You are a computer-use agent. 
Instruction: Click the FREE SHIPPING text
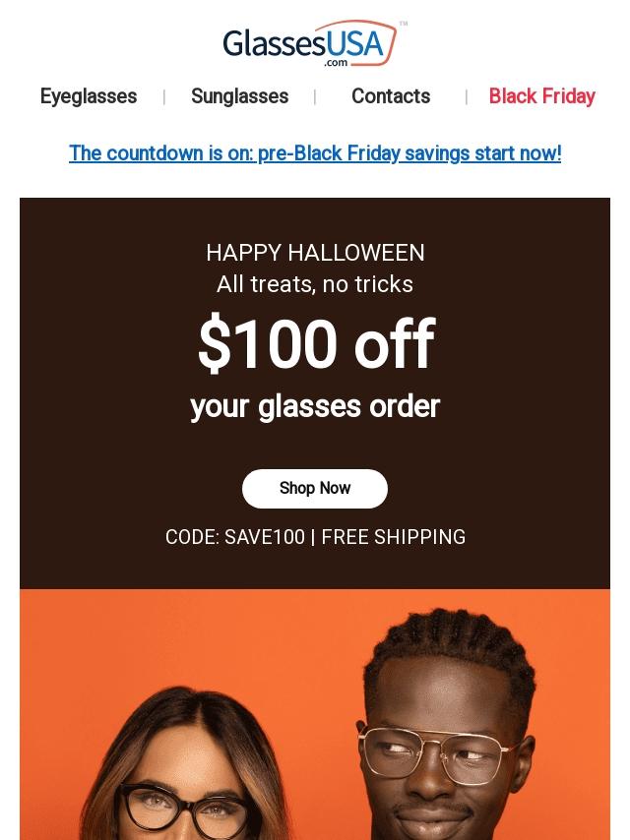tap(394, 537)
